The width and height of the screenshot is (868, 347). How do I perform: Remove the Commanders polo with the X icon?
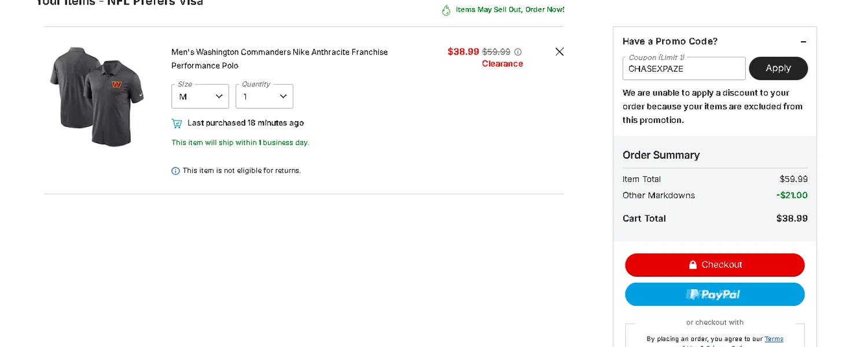[559, 52]
